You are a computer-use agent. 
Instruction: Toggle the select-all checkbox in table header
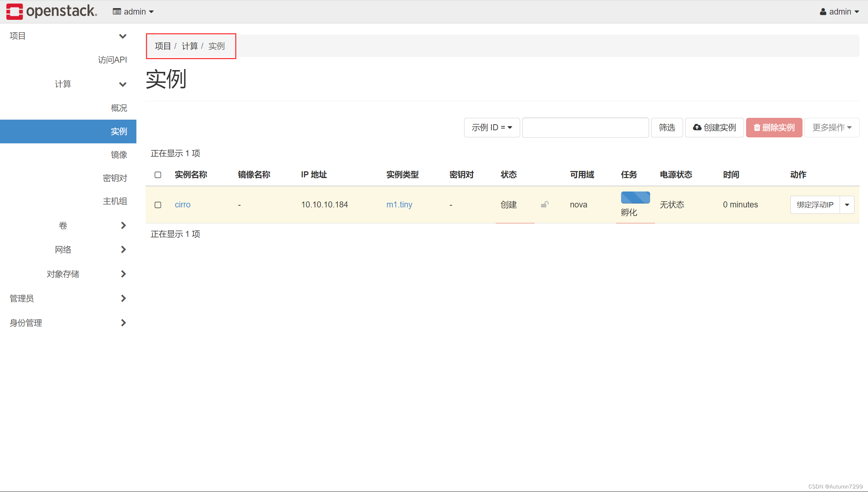pyautogui.click(x=158, y=175)
